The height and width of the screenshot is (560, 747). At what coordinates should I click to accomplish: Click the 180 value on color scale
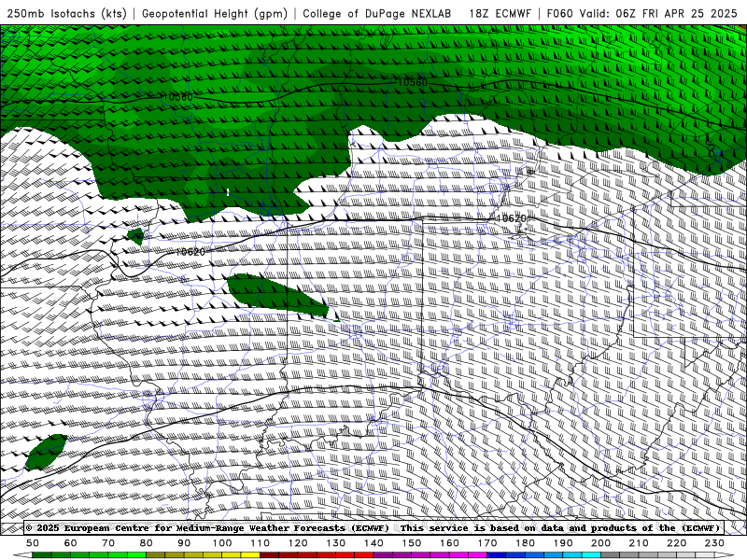[x=525, y=543]
